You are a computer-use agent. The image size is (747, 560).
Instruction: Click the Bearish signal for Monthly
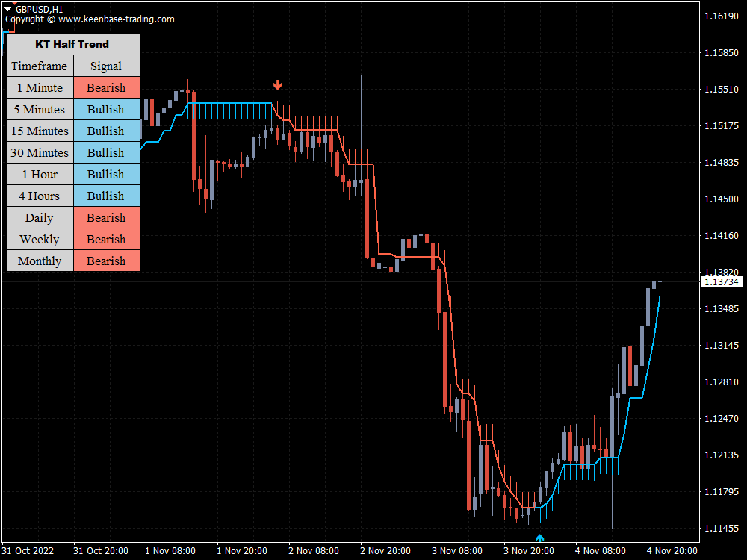(107, 261)
